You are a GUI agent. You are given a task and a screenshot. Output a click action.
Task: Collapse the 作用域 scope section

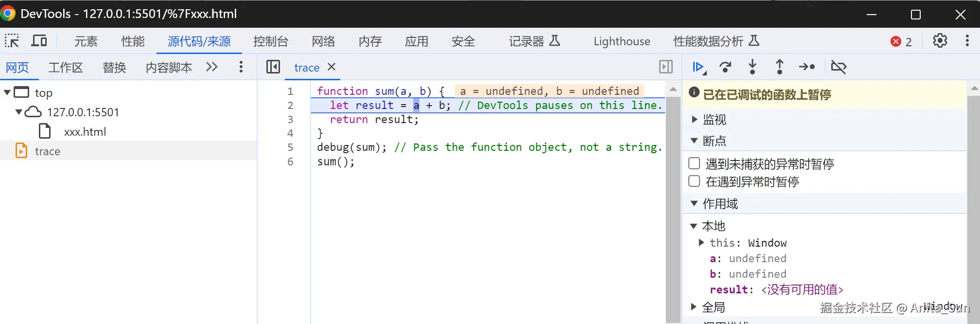click(694, 203)
